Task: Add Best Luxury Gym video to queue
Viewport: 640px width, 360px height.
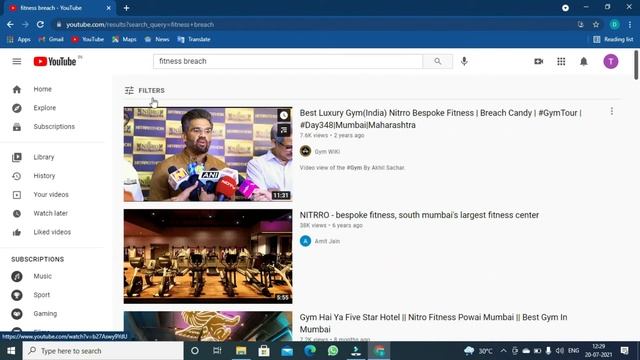Action: pyautogui.click(x=284, y=130)
